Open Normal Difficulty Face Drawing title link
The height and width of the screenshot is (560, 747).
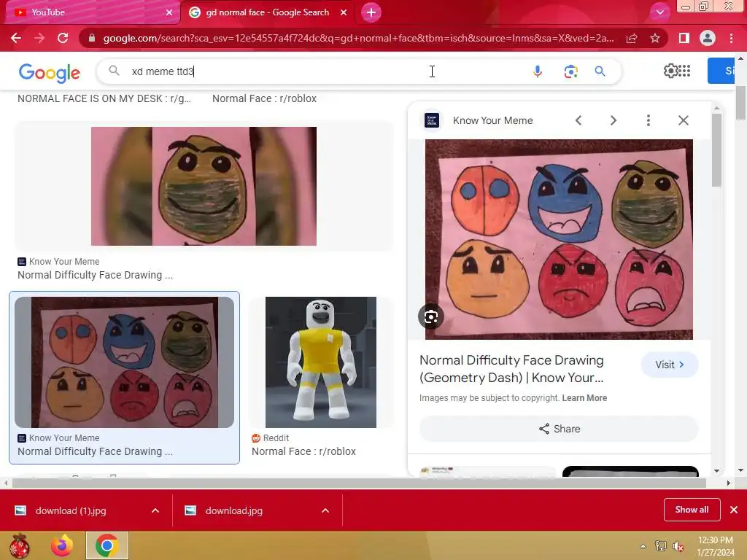click(x=511, y=368)
